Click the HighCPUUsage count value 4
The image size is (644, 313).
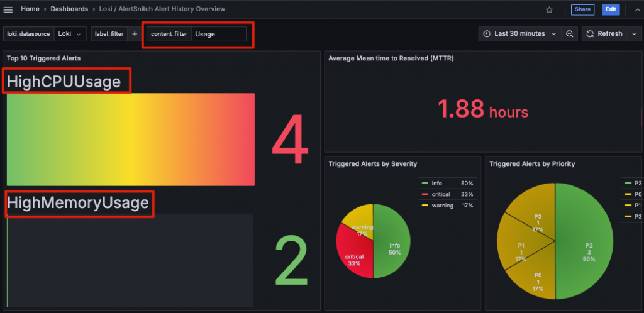[289, 140]
